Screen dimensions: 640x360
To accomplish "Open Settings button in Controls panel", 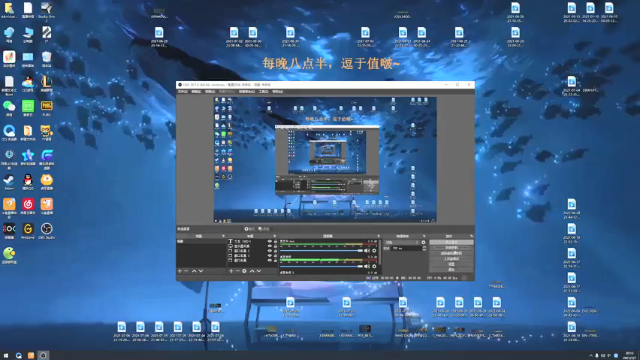I will coord(451,264).
